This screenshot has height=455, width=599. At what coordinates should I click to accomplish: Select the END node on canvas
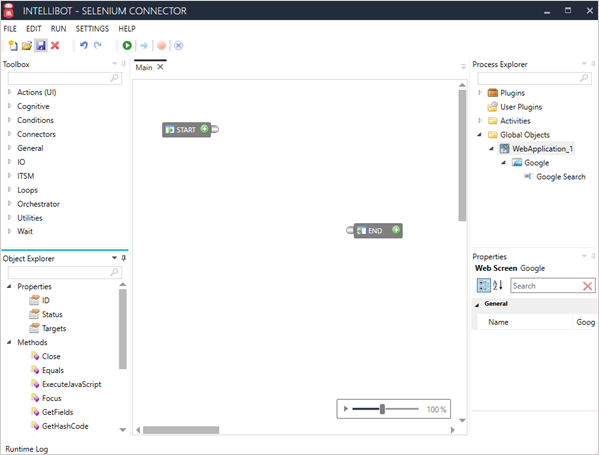378,231
